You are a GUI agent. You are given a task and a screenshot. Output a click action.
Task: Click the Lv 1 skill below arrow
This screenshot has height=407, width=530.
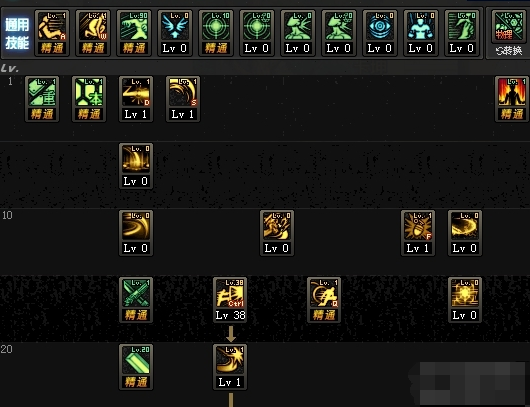pos(230,367)
